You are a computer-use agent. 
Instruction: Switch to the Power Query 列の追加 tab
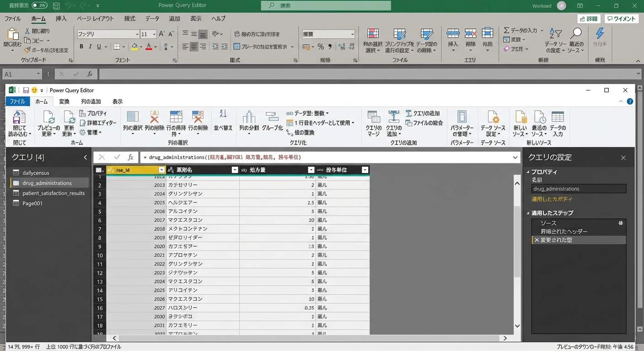tap(91, 101)
